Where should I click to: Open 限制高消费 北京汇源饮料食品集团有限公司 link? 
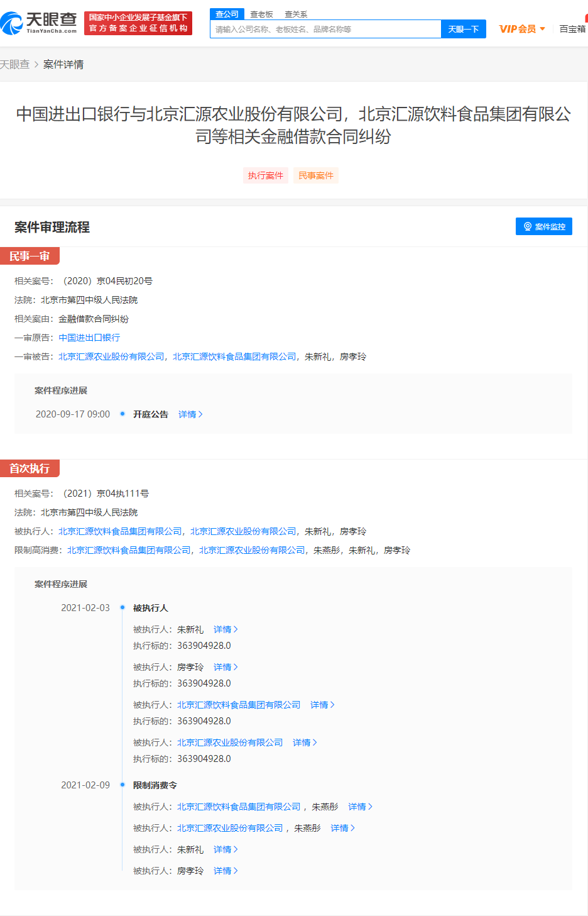(129, 550)
